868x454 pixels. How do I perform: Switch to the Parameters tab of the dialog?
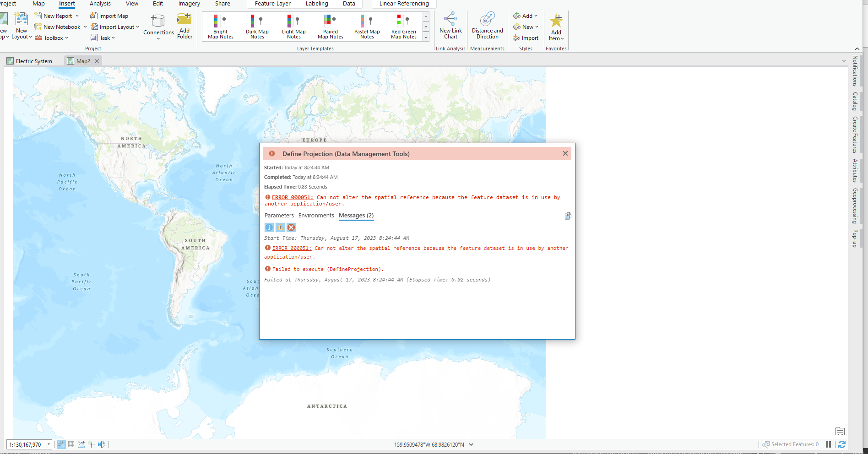279,215
